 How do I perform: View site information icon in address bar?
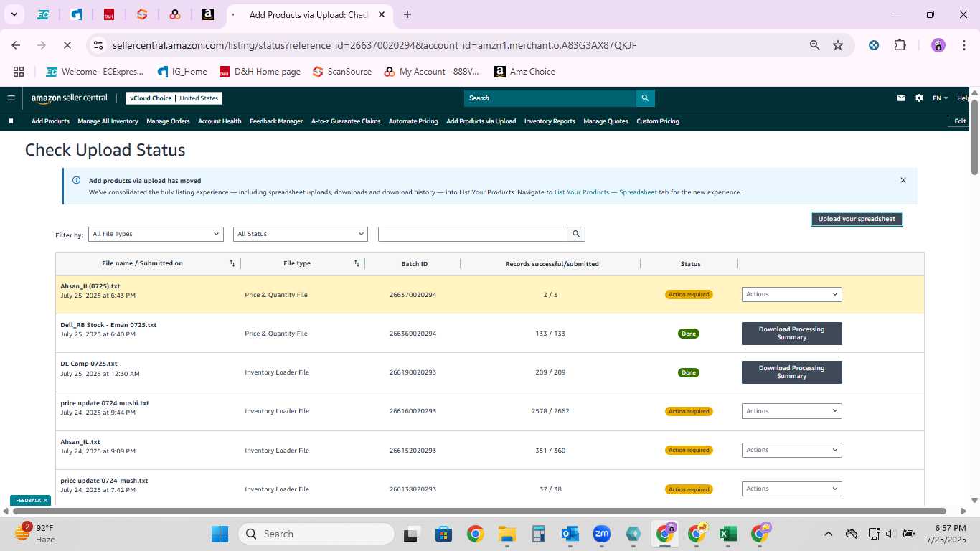point(98,45)
